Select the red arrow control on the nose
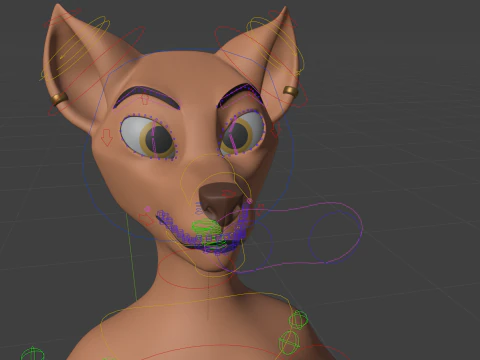This screenshot has height=360, width=480. pos(229,193)
